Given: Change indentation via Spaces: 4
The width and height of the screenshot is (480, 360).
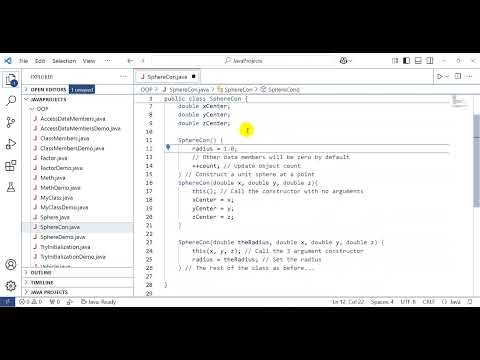Looking at the screenshot, I should coord(382,302).
